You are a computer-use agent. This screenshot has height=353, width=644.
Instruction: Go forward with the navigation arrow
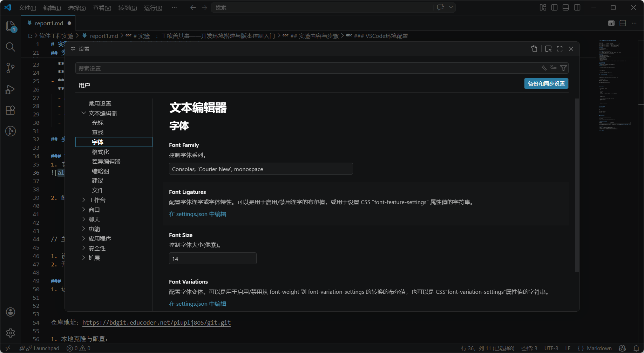point(204,7)
